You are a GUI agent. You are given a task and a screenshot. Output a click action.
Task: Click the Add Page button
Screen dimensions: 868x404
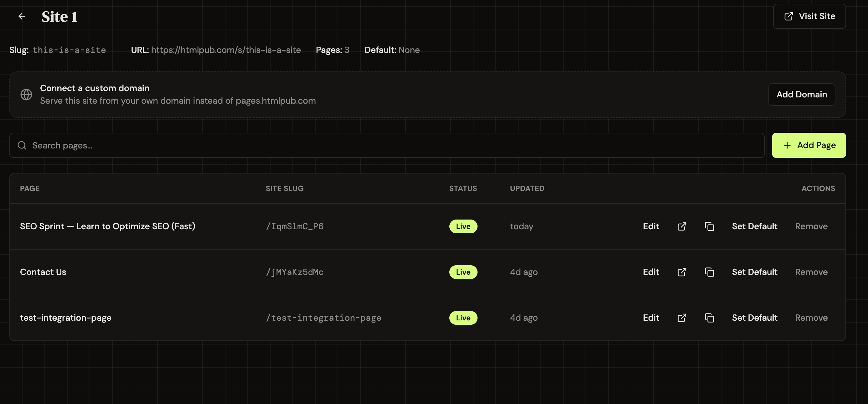pyautogui.click(x=809, y=145)
